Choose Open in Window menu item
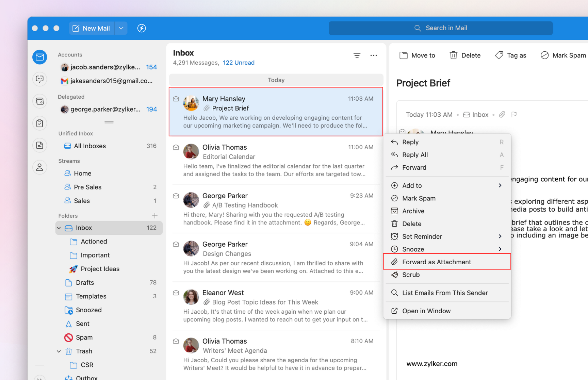 [x=447, y=311]
